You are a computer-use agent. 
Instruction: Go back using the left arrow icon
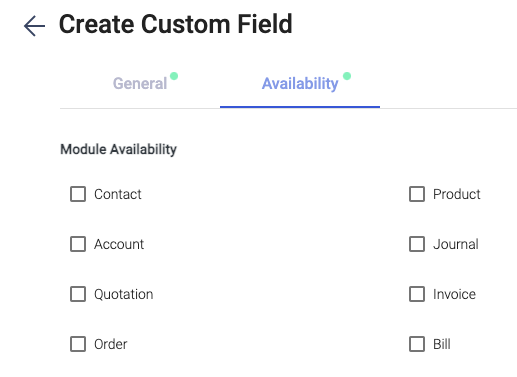[x=34, y=26]
